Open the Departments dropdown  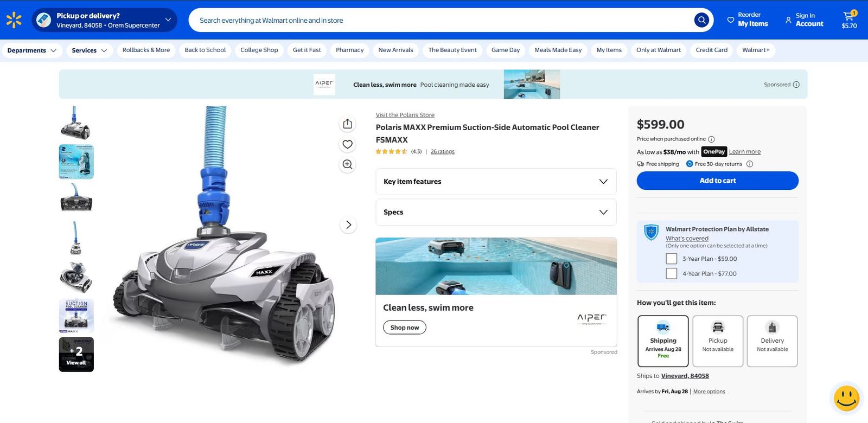pos(31,50)
